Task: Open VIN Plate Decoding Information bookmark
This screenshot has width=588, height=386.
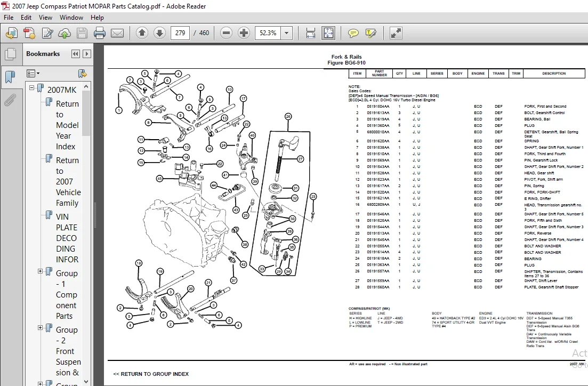Action: pyautogui.click(x=67, y=238)
